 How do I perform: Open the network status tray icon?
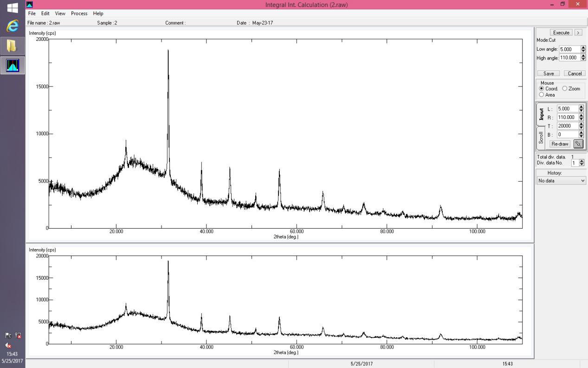(x=18, y=335)
